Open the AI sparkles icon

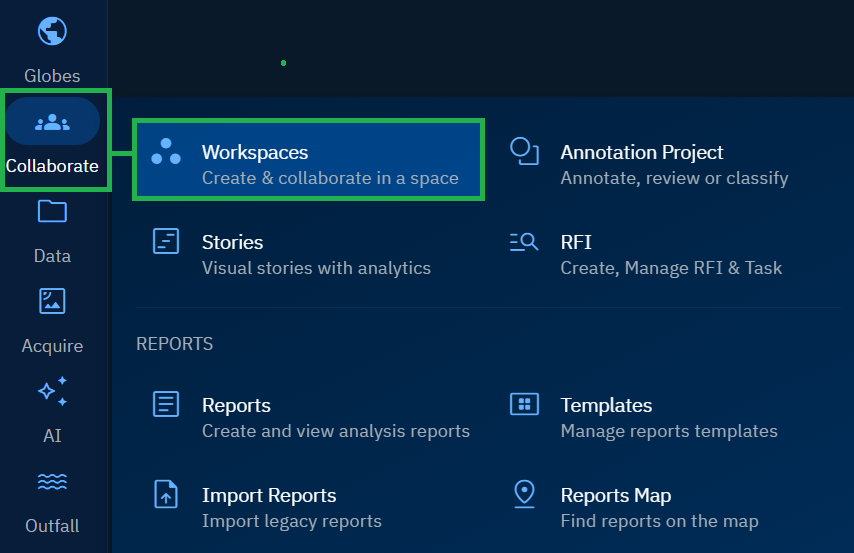coord(52,391)
